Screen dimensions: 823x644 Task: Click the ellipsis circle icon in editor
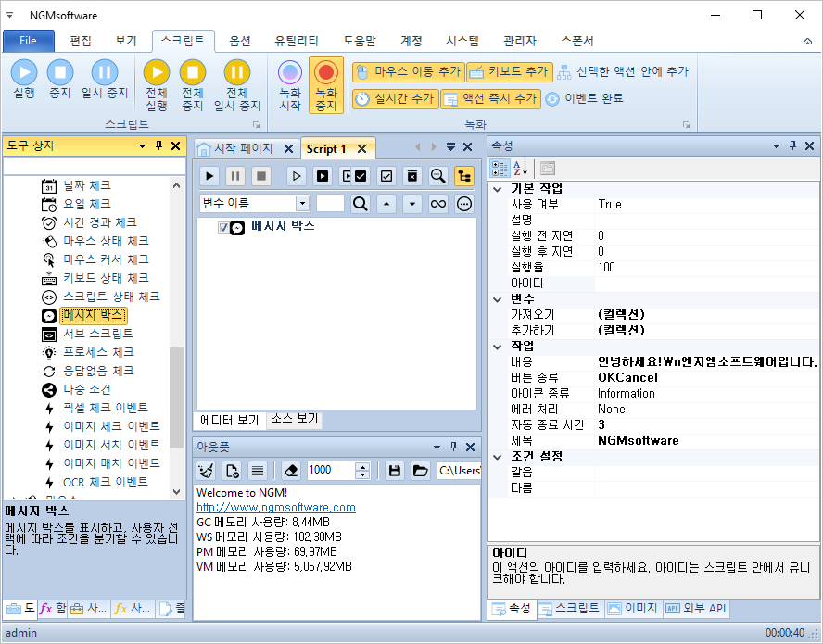coord(464,204)
